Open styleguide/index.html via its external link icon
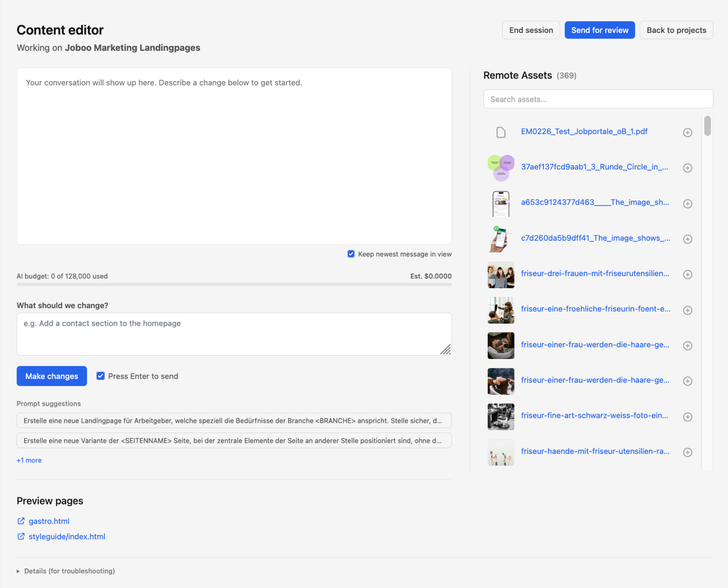 click(x=20, y=536)
